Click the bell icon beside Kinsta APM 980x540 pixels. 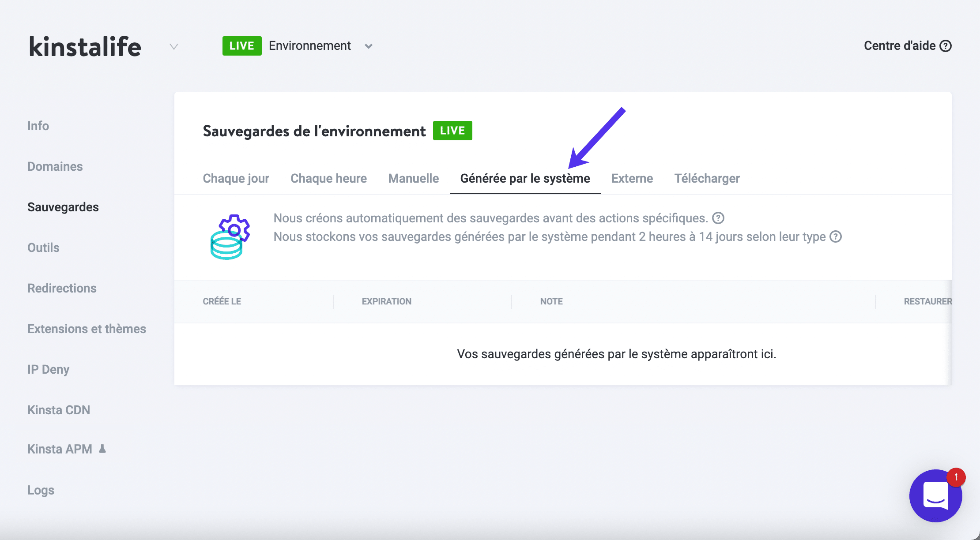coord(102,449)
